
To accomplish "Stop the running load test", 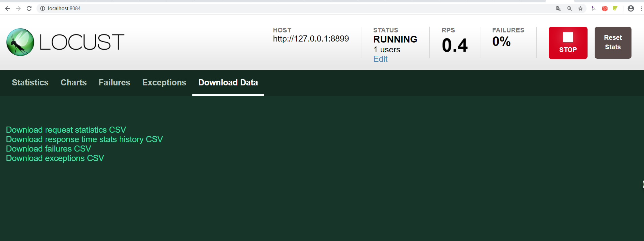I will pos(568,43).
